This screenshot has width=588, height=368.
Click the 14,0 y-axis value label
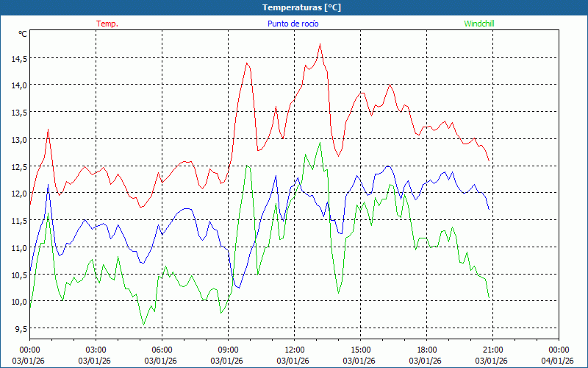click(x=18, y=85)
